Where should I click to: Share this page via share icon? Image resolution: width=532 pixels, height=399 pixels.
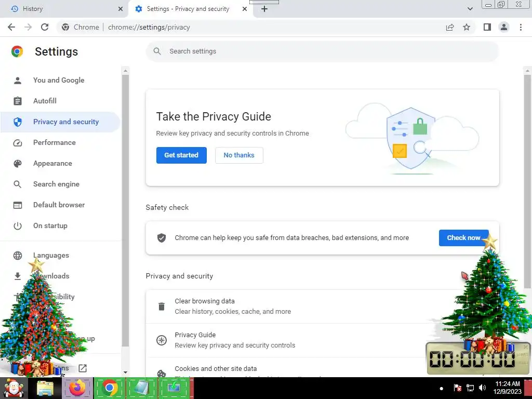click(x=450, y=27)
